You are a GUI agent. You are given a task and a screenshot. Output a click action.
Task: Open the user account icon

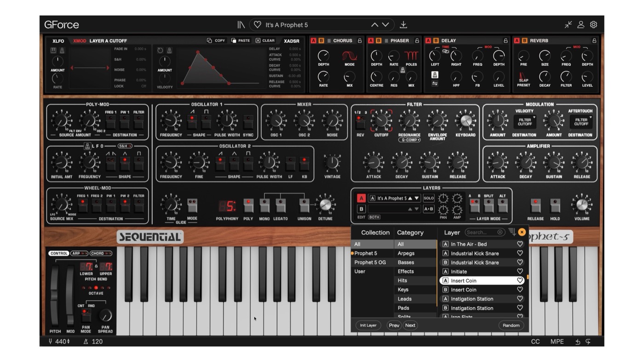pos(581,25)
